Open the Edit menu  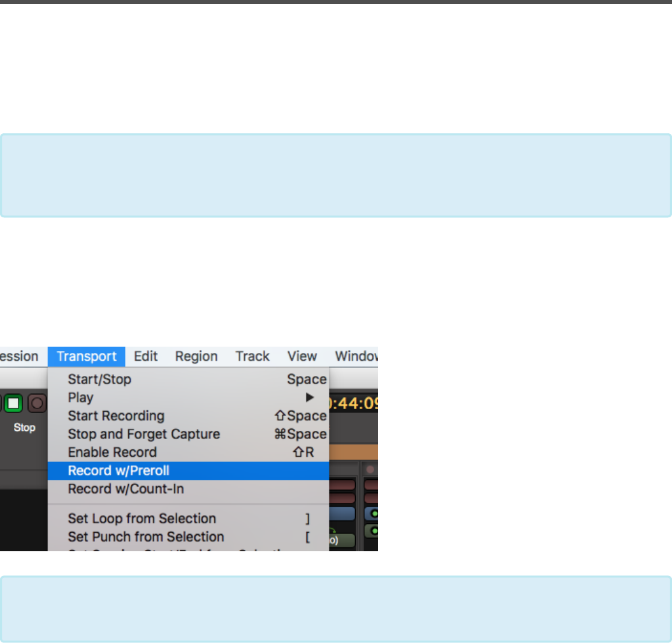pyautogui.click(x=146, y=356)
